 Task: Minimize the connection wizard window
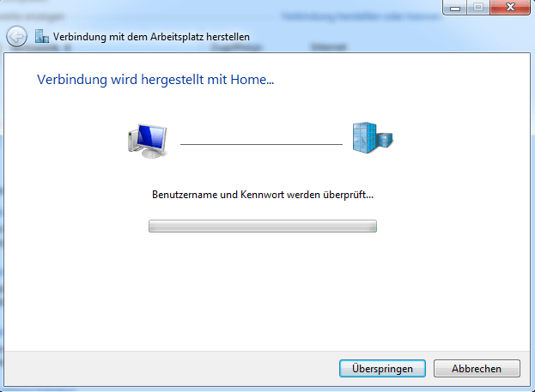click(x=455, y=7)
